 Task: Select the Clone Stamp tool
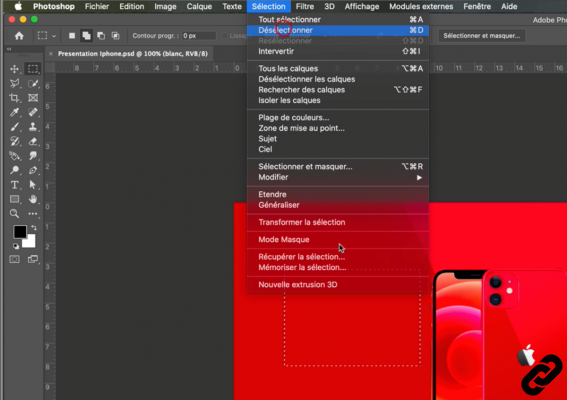pos(33,127)
